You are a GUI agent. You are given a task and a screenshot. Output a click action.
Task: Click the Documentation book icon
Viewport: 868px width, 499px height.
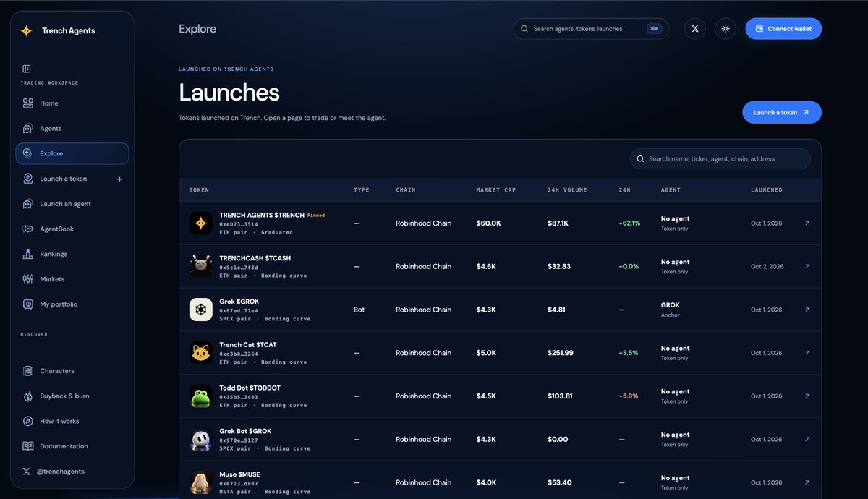[27, 446]
